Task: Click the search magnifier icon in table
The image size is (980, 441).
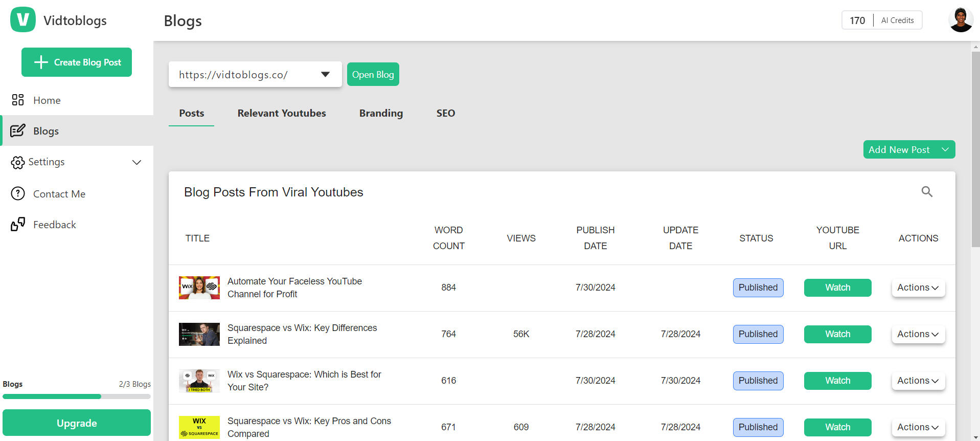Action: [x=927, y=192]
